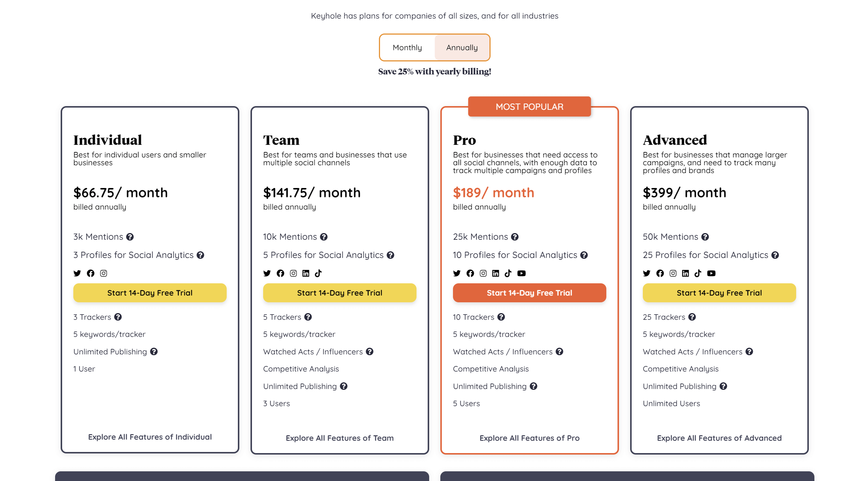Click Instagram icon in Pro plan
868x481 pixels.
(483, 273)
